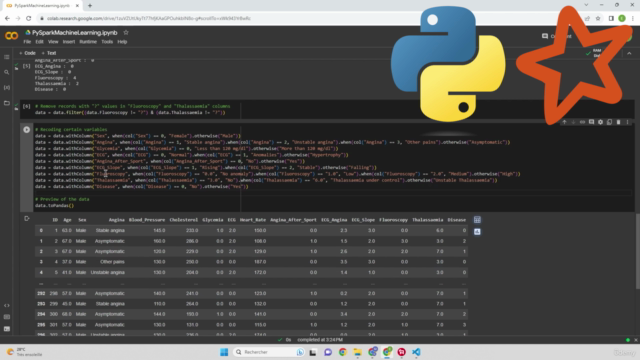Viewport: 640px width, 360px height.
Task: Click the cell [6] execution indicator
Action: 26,106
